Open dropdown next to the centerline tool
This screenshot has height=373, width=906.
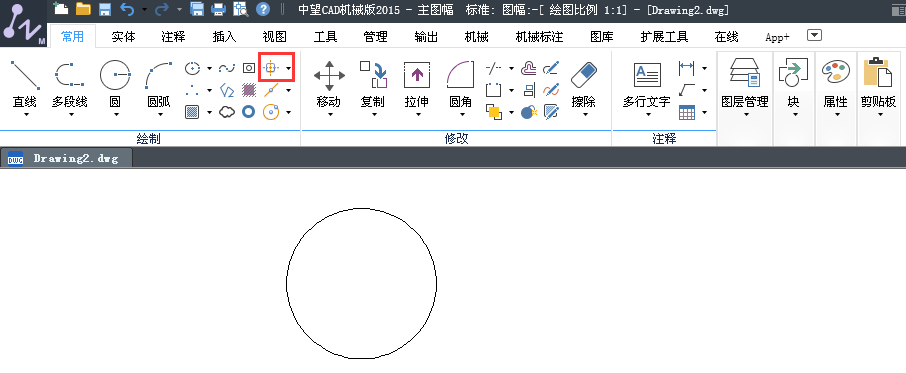tap(288, 68)
